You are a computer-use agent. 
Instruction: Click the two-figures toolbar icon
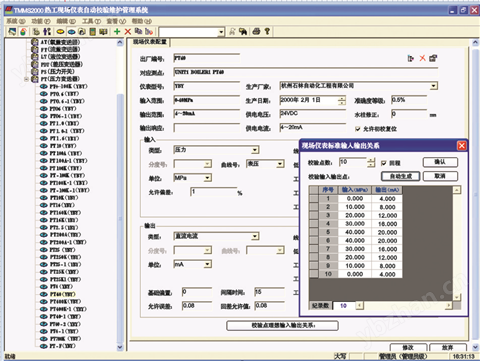pyautogui.click(x=47, y=32)
